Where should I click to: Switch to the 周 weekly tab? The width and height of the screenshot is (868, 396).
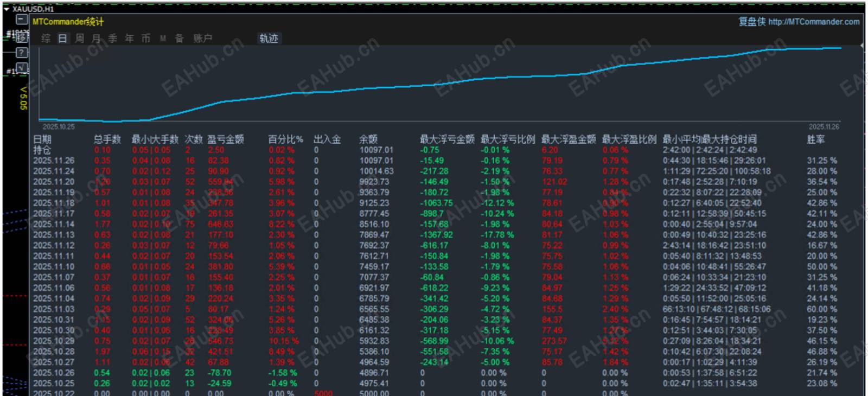(x=80, y=39)
